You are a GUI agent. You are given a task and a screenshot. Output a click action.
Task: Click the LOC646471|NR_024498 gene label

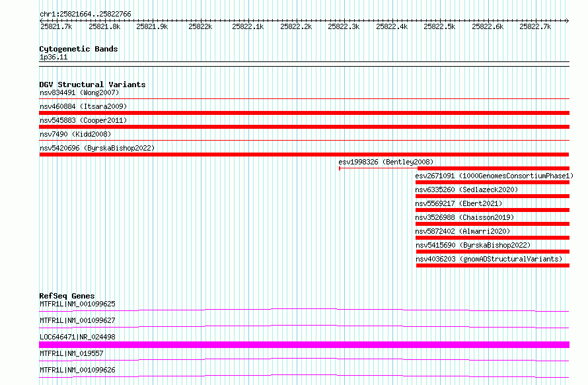pos(77,337)
